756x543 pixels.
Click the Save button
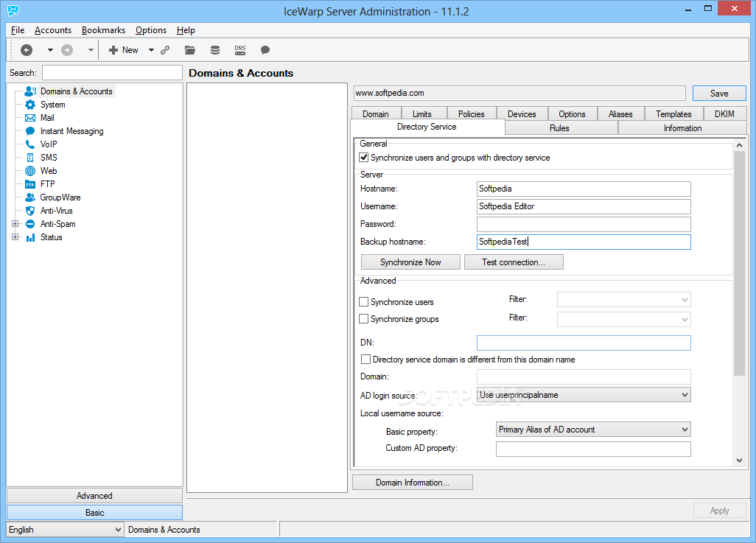(719, 93)
